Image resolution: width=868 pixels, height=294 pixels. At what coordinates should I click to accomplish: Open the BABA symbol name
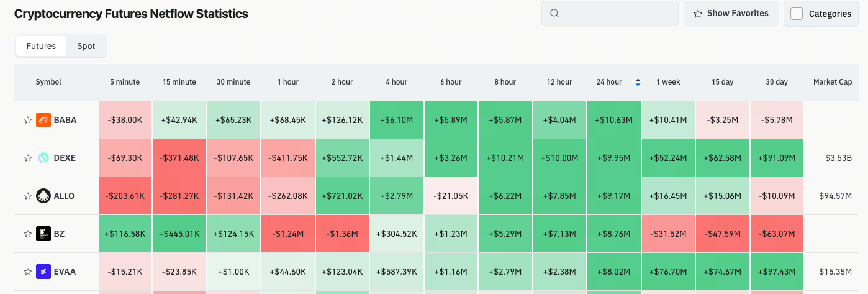65,120
